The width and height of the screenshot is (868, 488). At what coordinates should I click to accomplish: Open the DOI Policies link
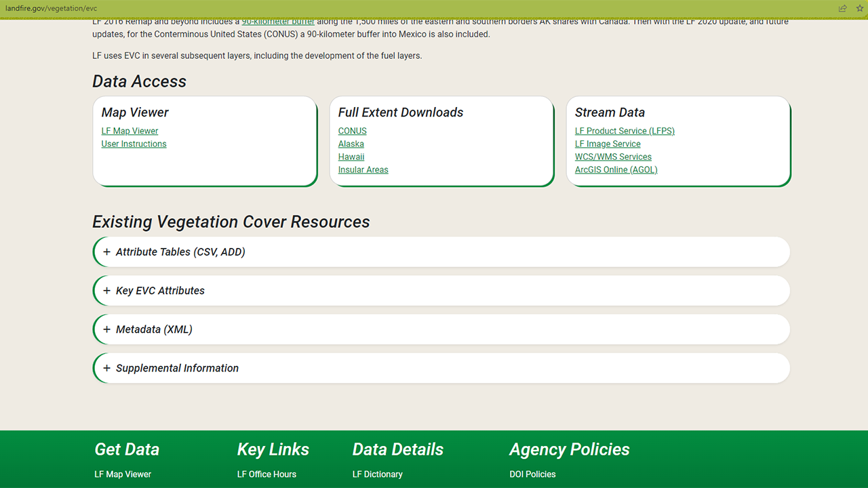point(532,474)
